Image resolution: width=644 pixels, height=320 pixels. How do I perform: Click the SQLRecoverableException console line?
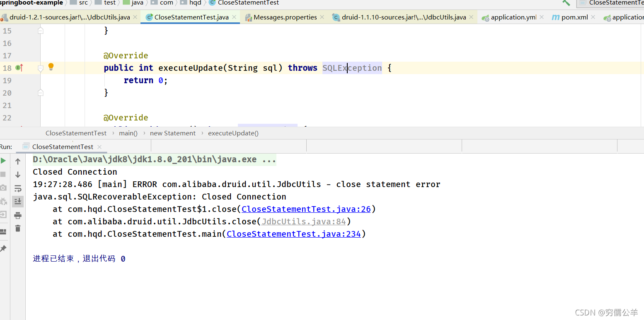[x=160, y=197]
